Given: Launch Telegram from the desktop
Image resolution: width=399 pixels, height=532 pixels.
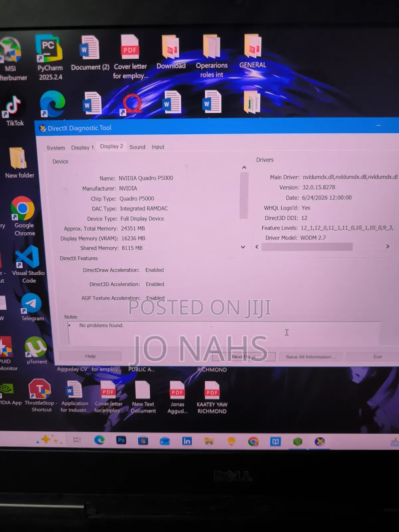Looking at the screenshot, I should 32,308.
